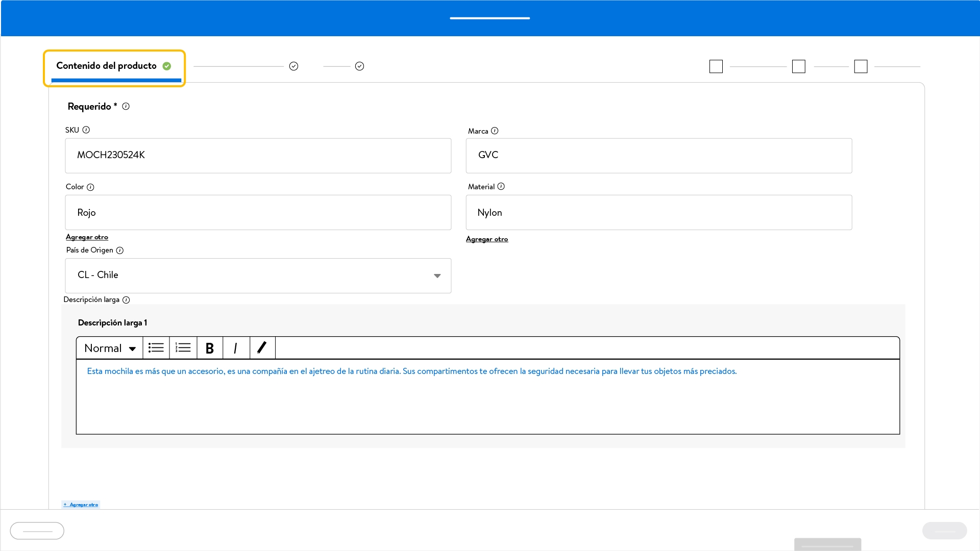The height and width of the screenshot is (551, 980).
Task: Click the clear formatting slash icon
Action: click(x=262, y=348)
